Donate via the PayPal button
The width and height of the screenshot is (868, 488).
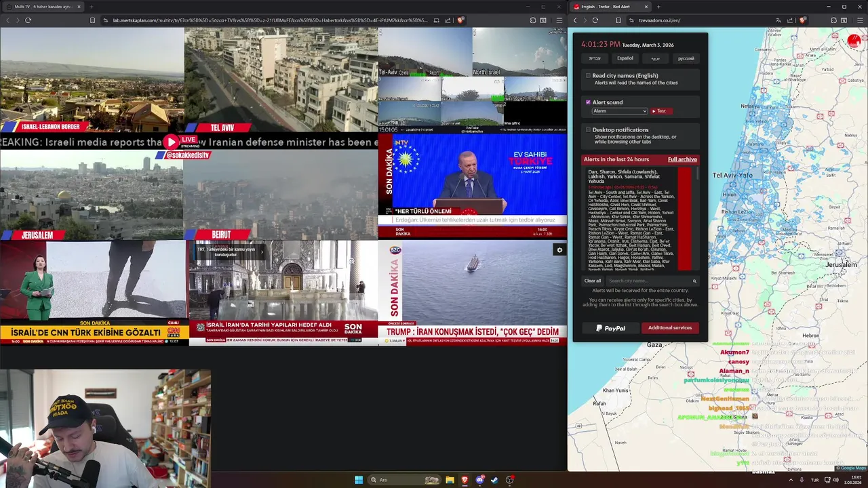pos(610,328)
